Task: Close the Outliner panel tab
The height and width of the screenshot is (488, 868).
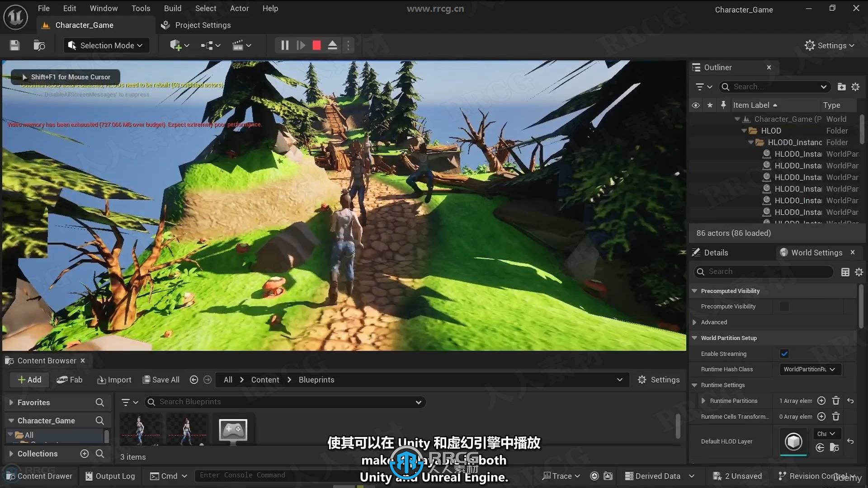Action: tap(769, 67)
